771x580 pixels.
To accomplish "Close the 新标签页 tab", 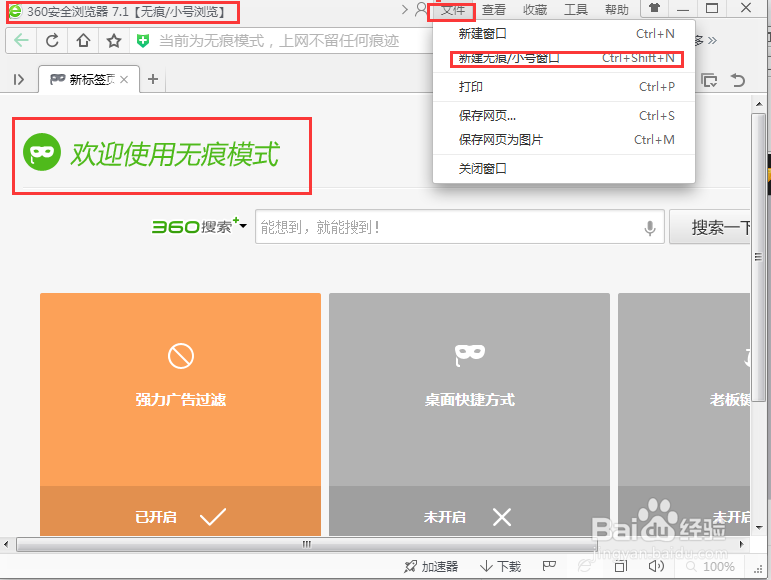I will point(124,79).
